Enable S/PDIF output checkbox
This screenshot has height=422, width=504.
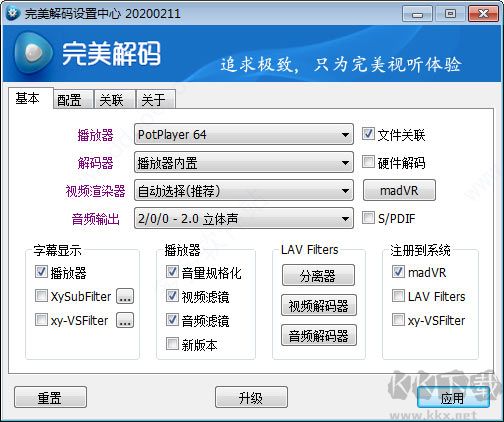pos(368,218)
